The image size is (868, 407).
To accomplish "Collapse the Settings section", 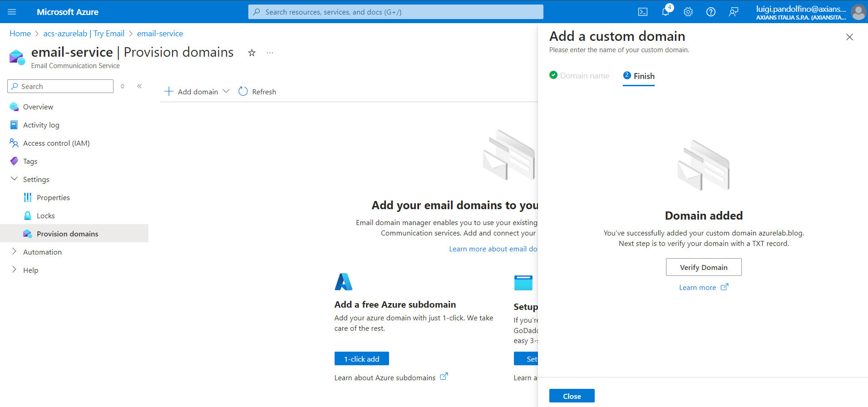I will coord(14,179).
